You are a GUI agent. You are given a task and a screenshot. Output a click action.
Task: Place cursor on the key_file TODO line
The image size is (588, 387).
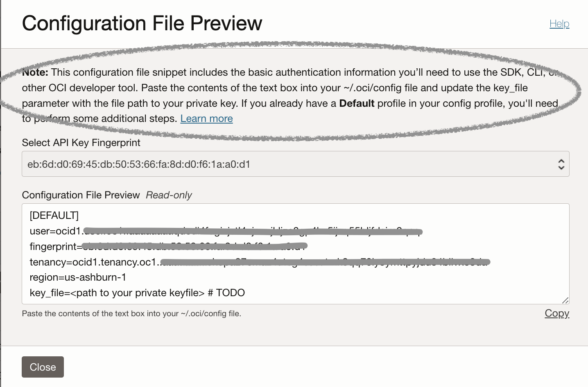(137, 293)
